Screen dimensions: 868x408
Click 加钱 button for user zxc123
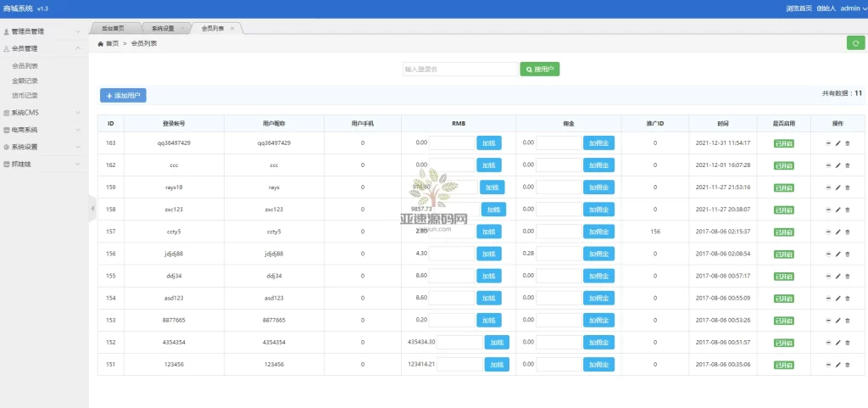click(x=493, y=210)
